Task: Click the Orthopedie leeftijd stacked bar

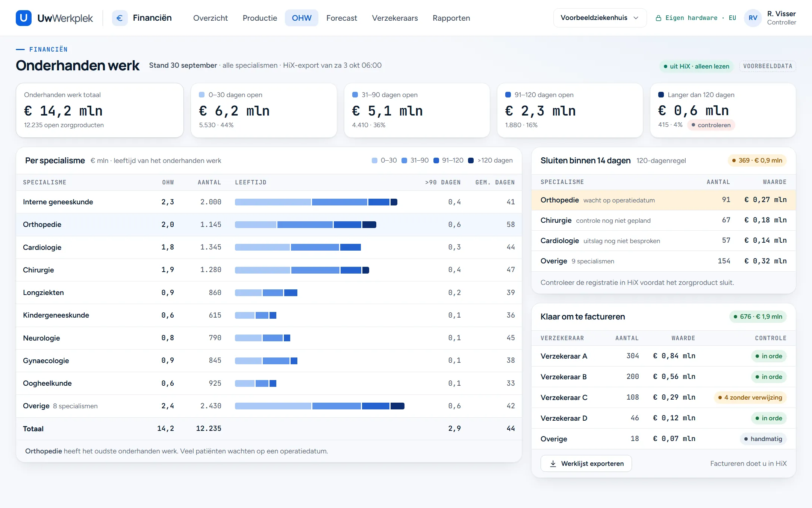Action: click(x=306, y=225)
